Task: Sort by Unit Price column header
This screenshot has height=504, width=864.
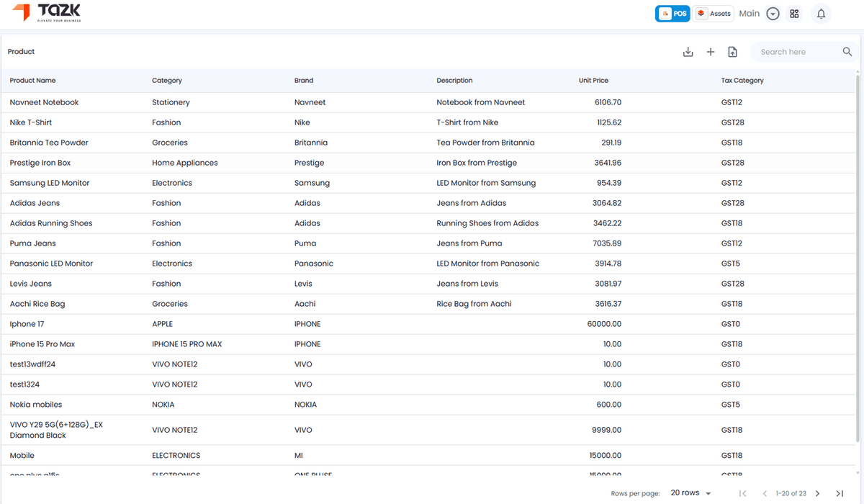Action: tap(593, 81)
